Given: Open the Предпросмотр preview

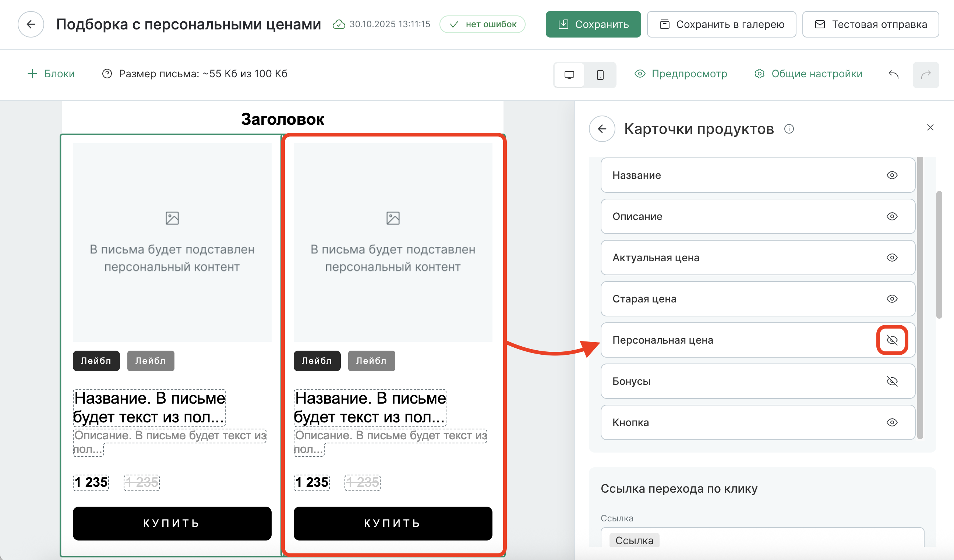Looking at the screenshot, I should 681,74.
